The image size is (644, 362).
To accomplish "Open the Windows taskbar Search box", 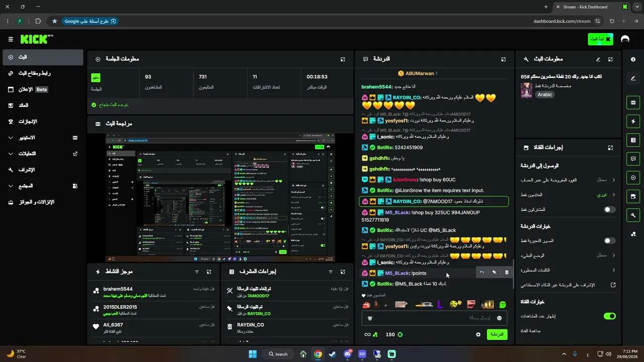I will (278, 354).
